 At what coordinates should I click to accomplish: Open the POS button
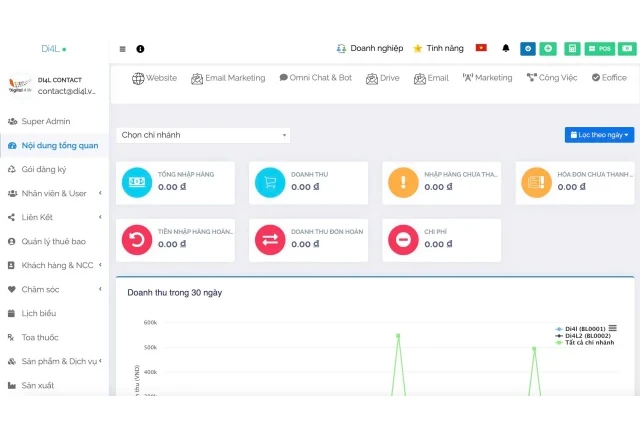(600, 49)
